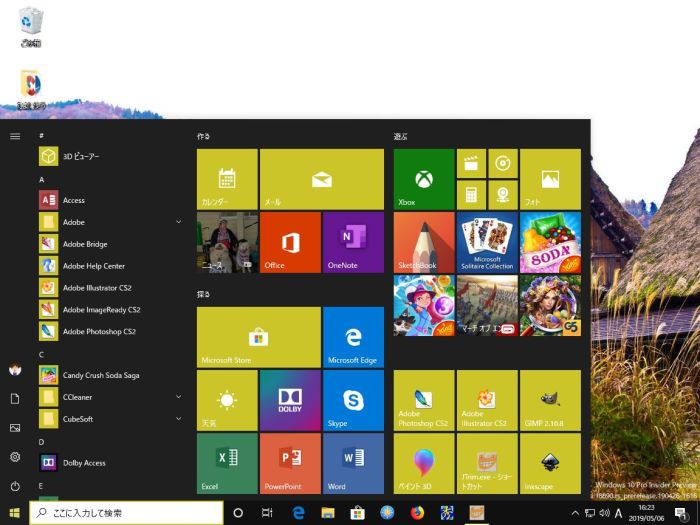Open the PowerPoint tile
Screen dimensions: 700x525
pos(290,463)
